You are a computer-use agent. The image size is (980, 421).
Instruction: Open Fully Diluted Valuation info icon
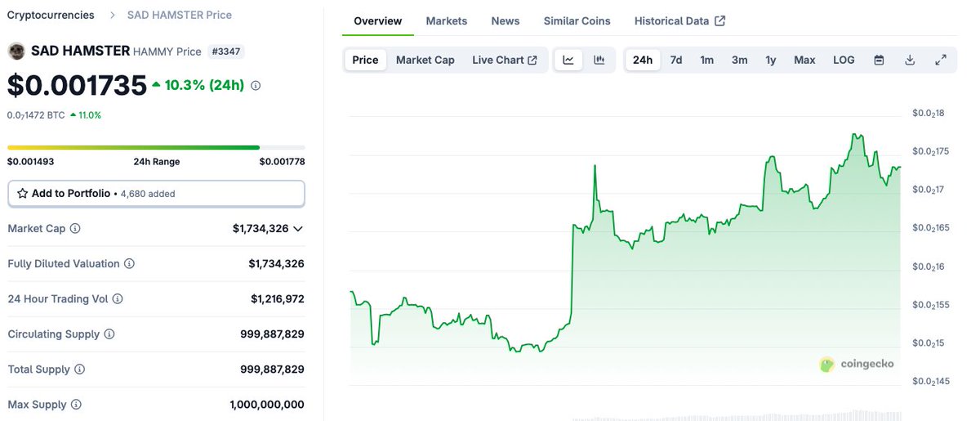point(129,264)
